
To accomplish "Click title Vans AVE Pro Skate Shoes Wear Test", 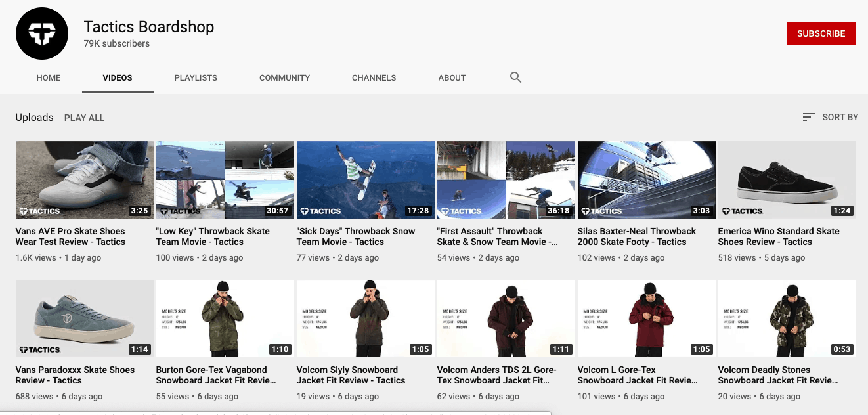I will pyautogui.click(x=70, y=236).
